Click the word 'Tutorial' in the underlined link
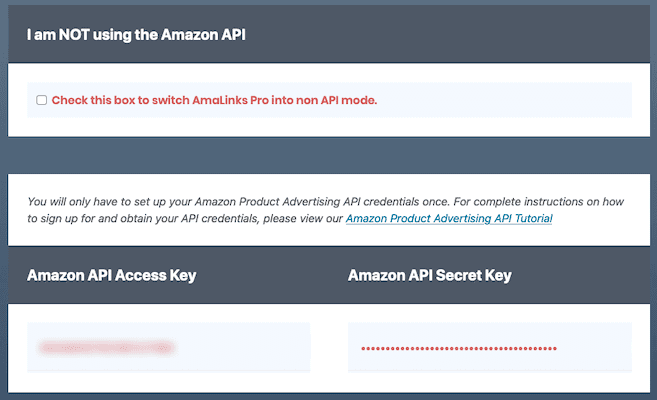657x400 pixels. 529,218
